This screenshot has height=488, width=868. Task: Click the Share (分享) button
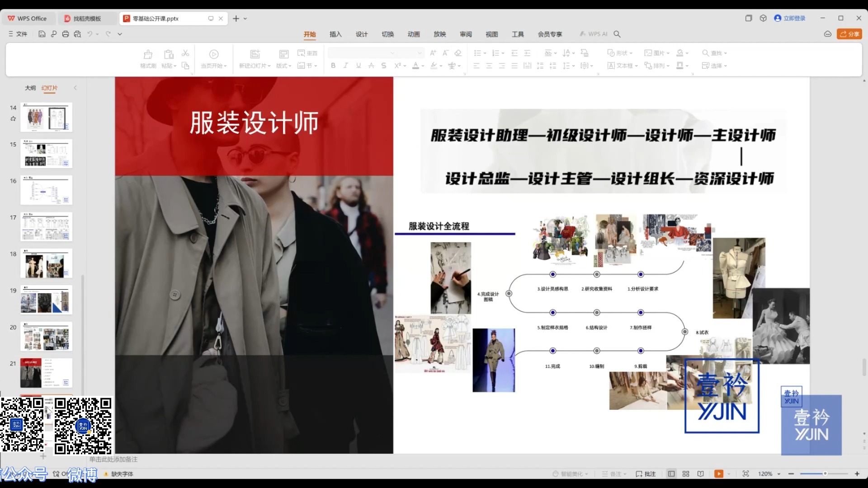[849, 34]
